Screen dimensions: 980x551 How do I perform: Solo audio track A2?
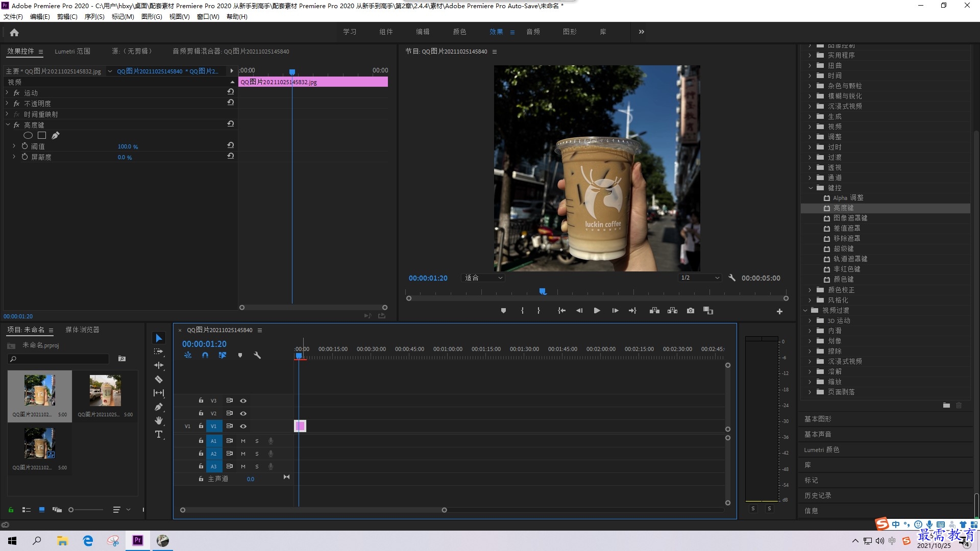[x=257, y=454]
